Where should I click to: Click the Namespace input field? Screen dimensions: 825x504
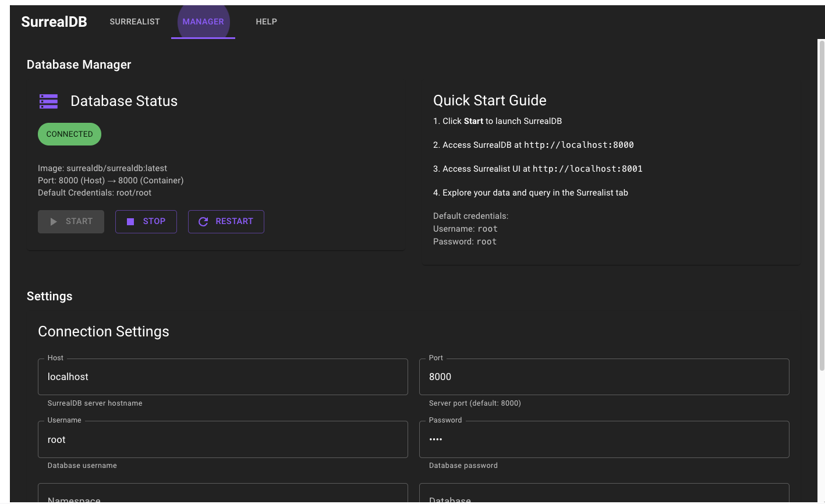(x=223, y=498)
